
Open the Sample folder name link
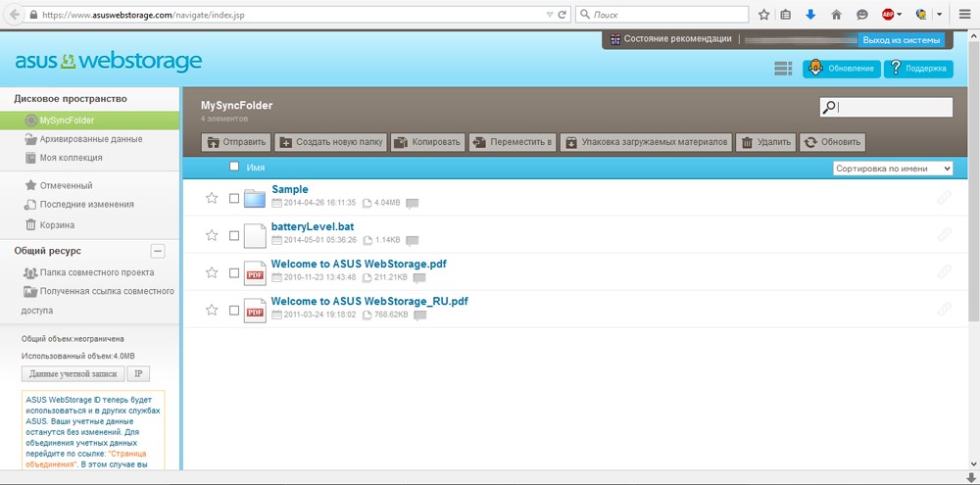tap(290, 189)
